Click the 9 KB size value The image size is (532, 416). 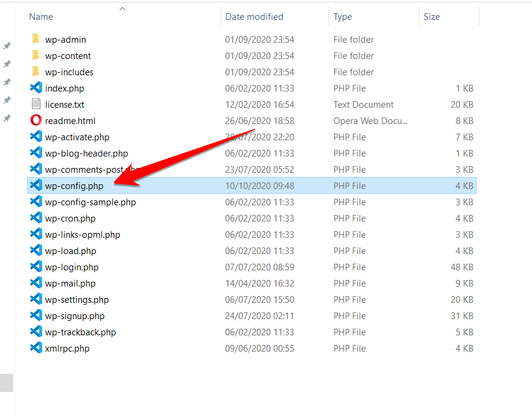[465, 284]
